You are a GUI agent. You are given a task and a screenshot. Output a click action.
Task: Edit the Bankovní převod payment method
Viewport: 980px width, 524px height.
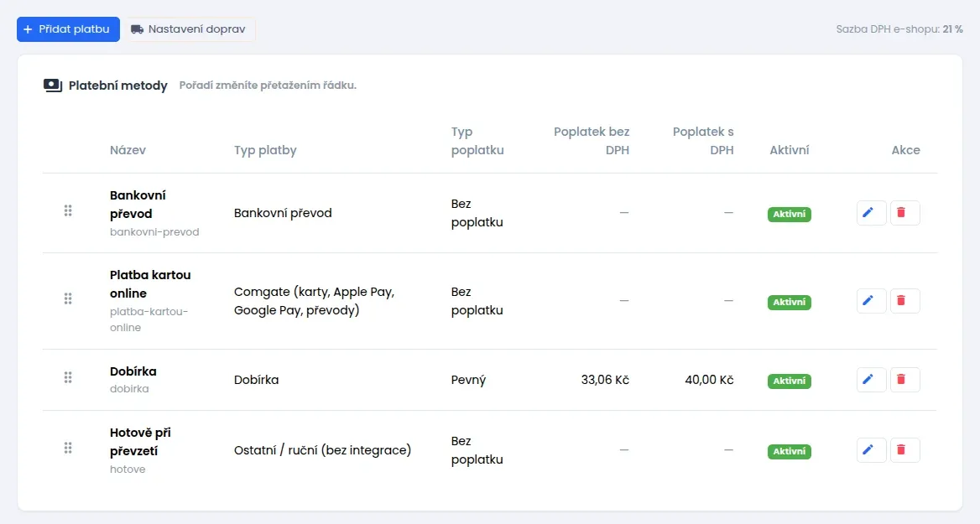coord(871,213)
